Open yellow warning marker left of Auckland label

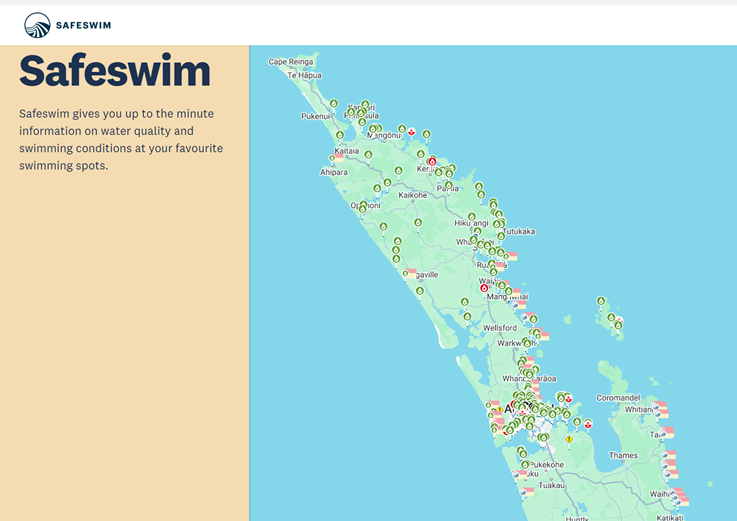[500, 410]
